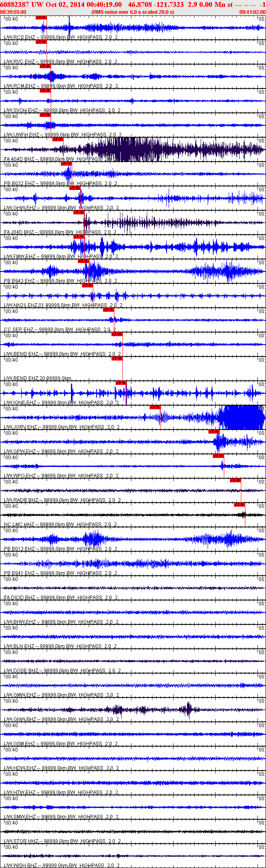Viewport: 266px width, 868px height.
Task: Select the pick flag on UW.RADR trace
Action: [x=236, y=480]
